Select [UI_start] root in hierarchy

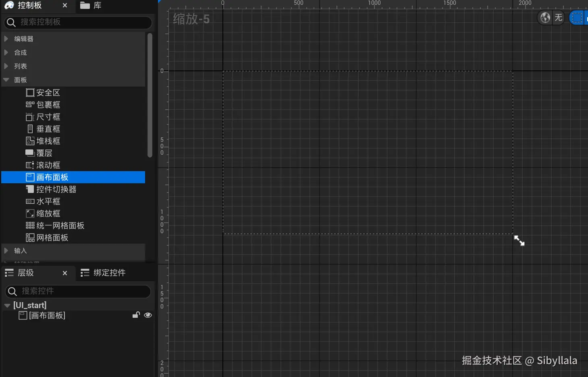(30, 305)
